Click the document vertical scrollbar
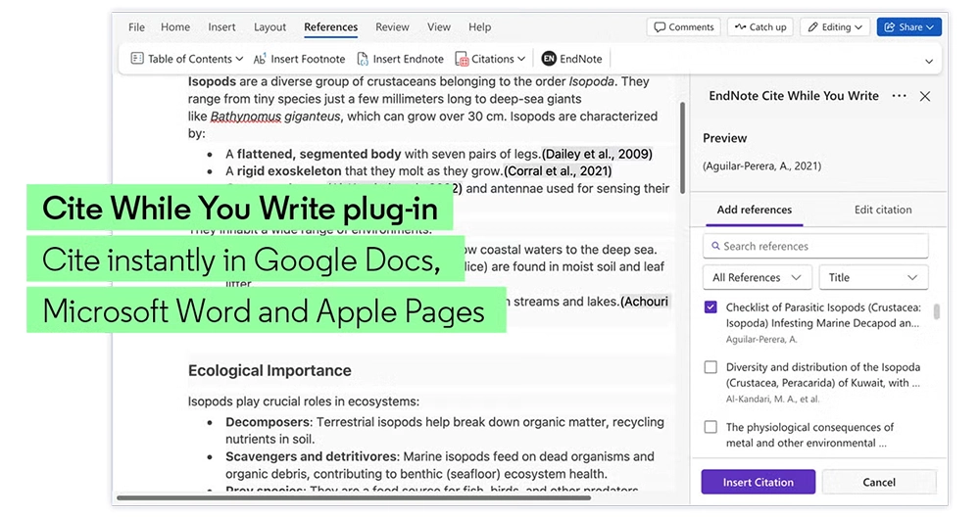This screenshot has width=980, height=519. 682,149
